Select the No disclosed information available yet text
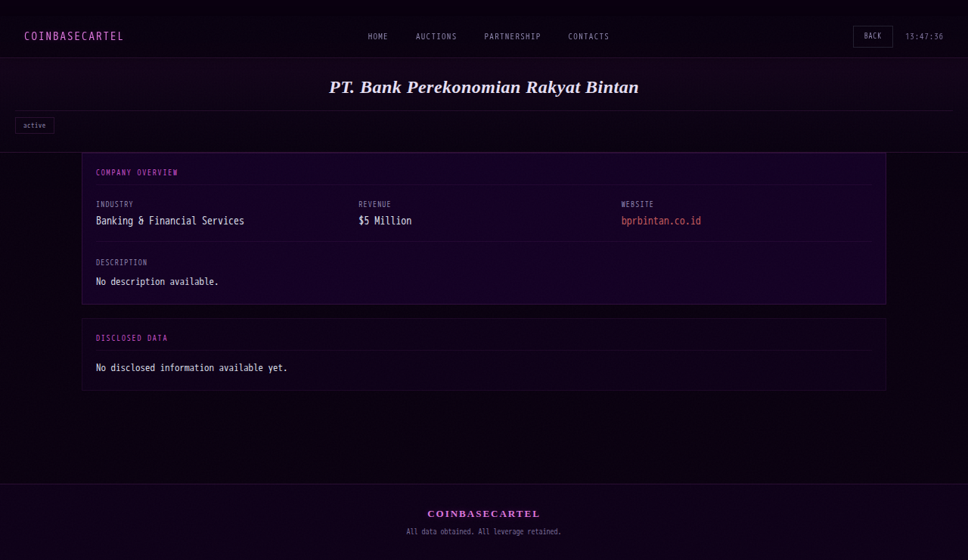Viewport: 968px width, 560px height. point(191,368)
